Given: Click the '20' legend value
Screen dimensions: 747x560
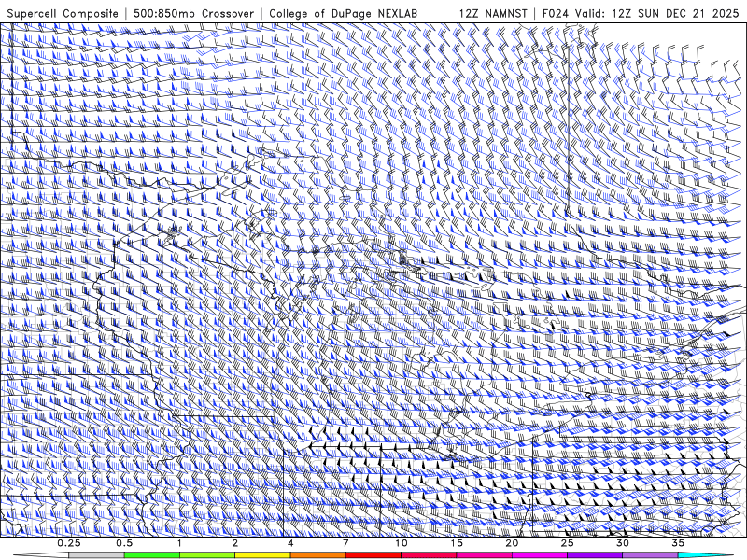Looking at the screenshot, I should 512,543.
